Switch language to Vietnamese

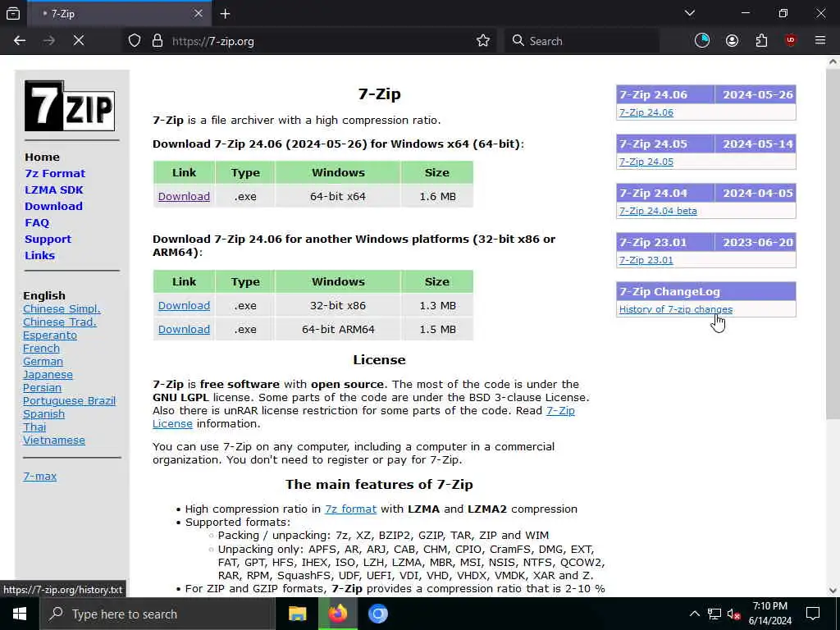(53, 441)
